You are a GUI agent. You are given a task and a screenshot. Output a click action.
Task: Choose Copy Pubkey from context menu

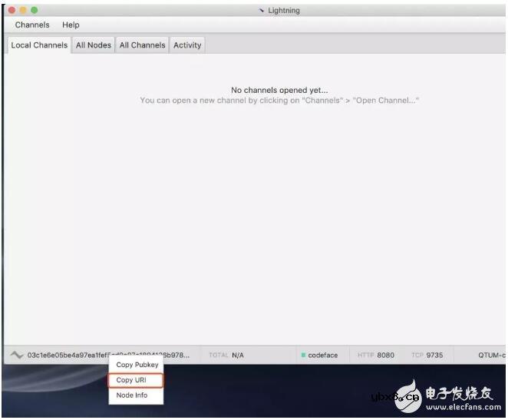pos(137,365)
